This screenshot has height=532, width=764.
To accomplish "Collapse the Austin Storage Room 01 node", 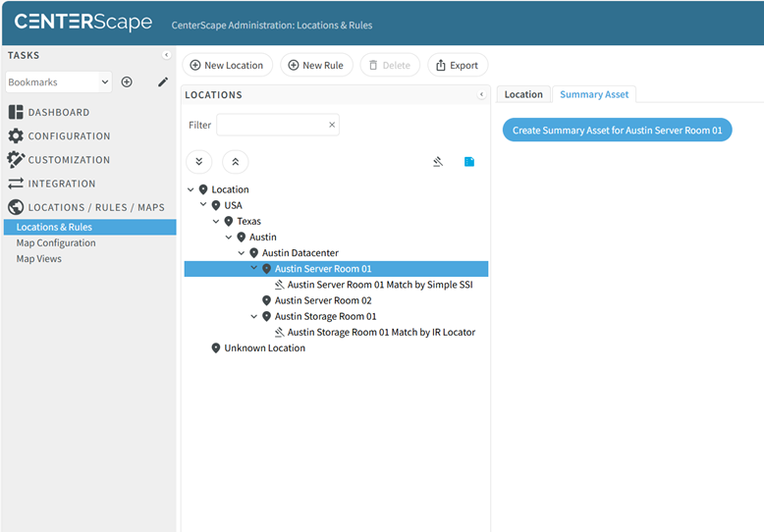I will 254,317.
